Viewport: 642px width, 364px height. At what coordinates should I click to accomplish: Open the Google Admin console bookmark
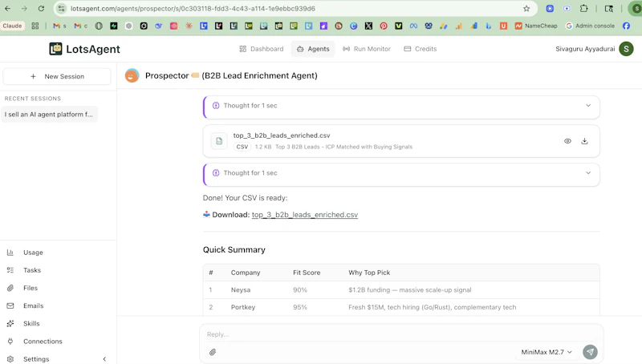click(x=590, y=26)
